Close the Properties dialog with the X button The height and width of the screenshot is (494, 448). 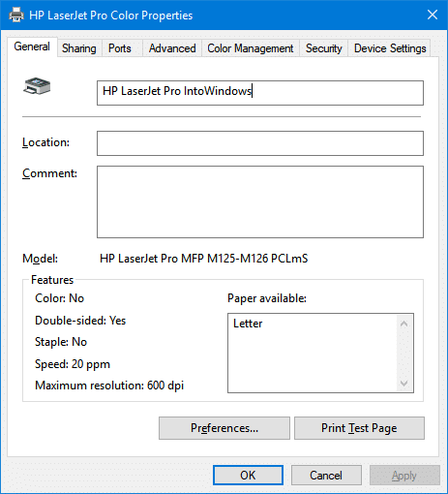(433, 15)
